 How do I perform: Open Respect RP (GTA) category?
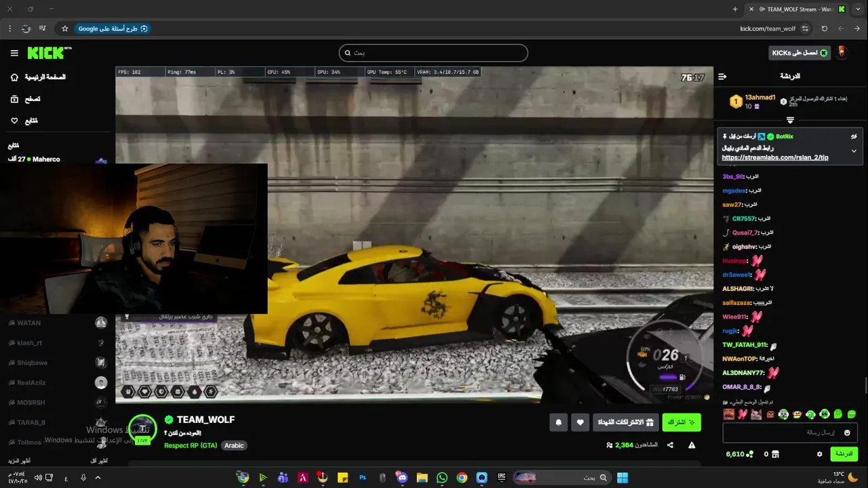click(191, 445)
